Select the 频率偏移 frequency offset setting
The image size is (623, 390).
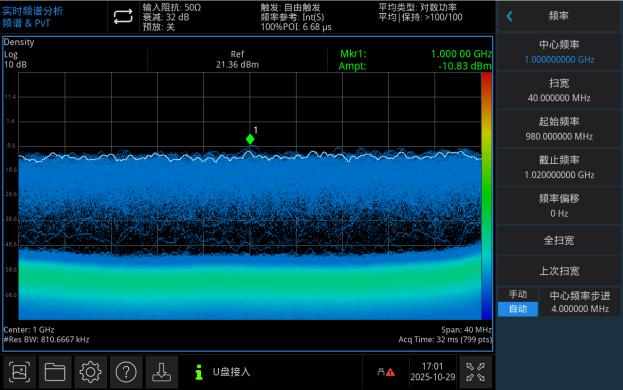559,206
